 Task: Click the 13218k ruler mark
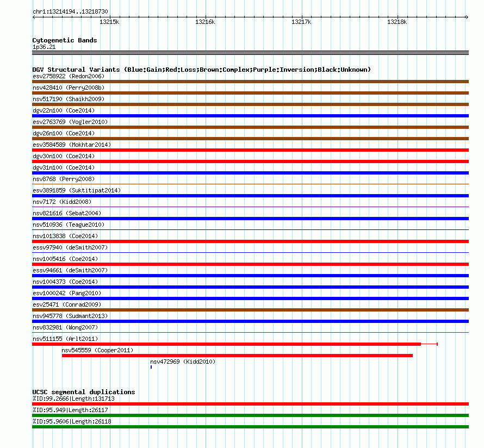pyautogui.click(x=397, y=22)
